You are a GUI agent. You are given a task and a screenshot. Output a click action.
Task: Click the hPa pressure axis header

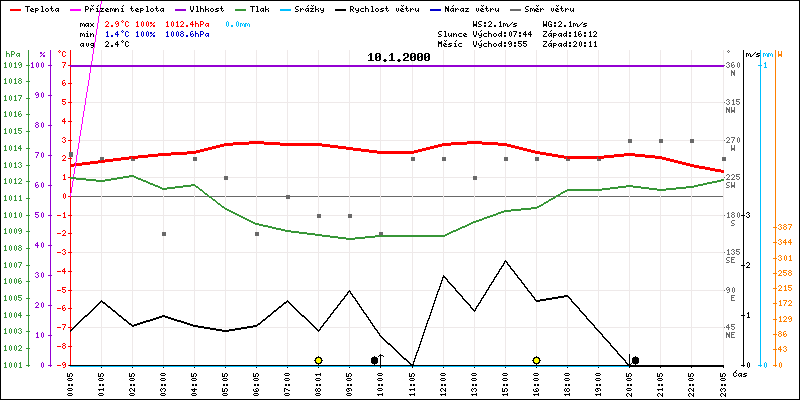point(12,53)
